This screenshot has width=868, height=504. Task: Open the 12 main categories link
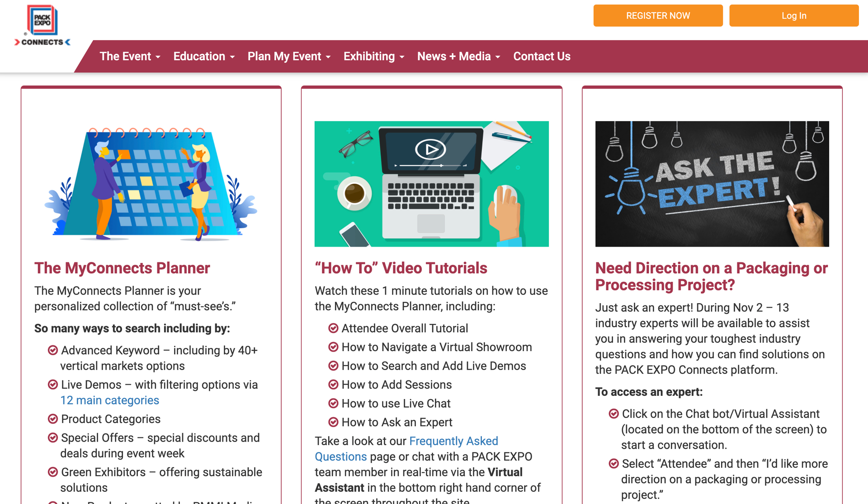[x=110, y=400]
